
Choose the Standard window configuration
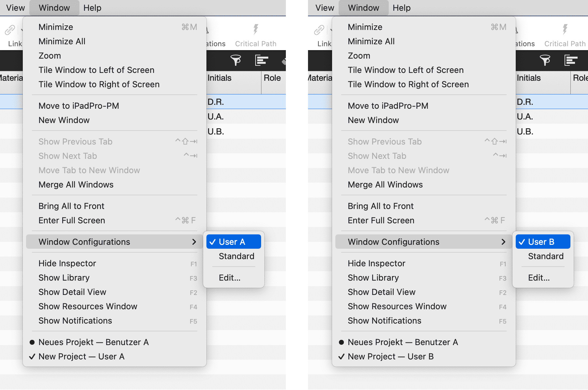[x=237, y=256]
